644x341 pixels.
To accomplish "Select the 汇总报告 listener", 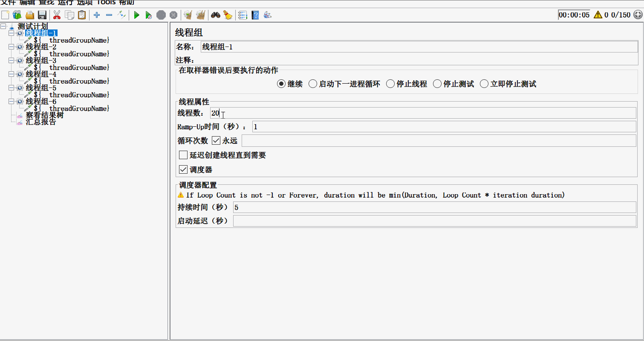I will pos(41,122).
